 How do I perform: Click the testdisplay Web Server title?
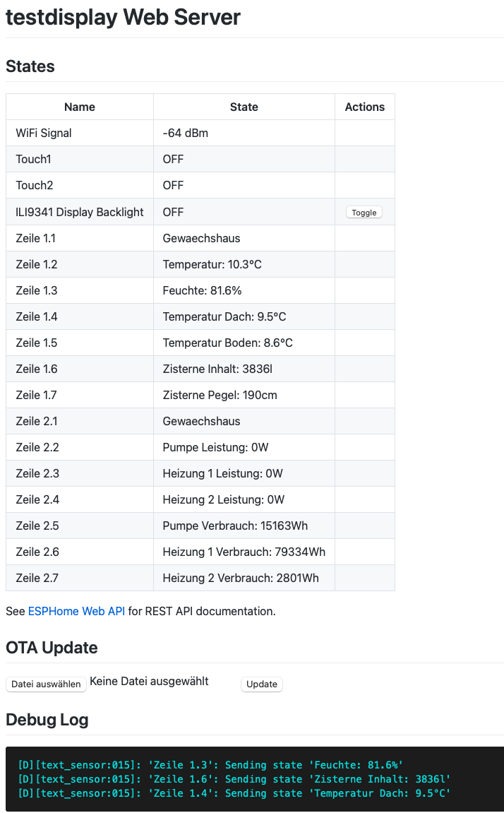123,17
